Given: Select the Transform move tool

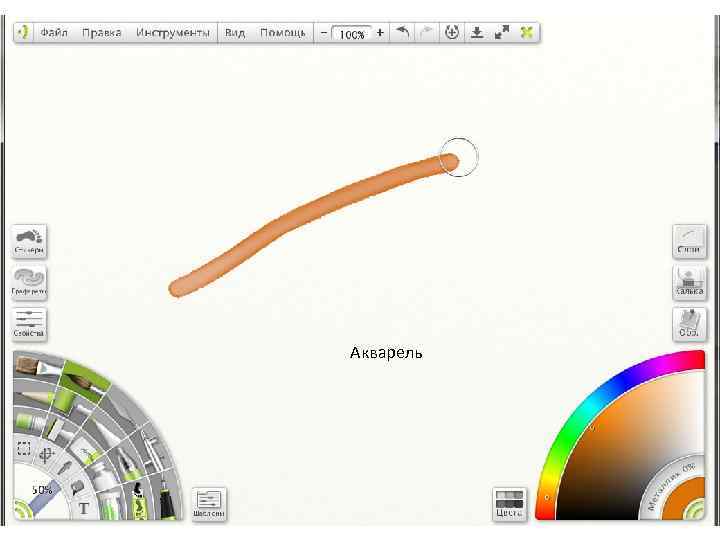Looking at the screenshot, I should 46,455.
